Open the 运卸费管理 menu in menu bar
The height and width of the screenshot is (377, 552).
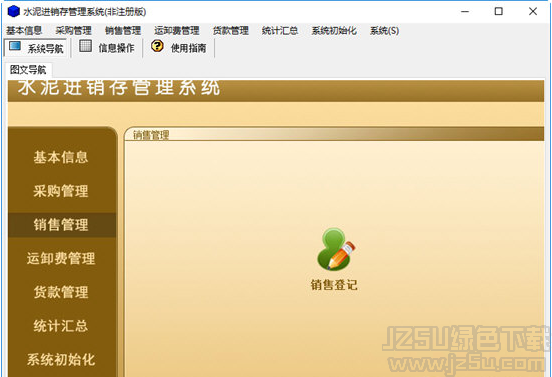pos(177,31)
